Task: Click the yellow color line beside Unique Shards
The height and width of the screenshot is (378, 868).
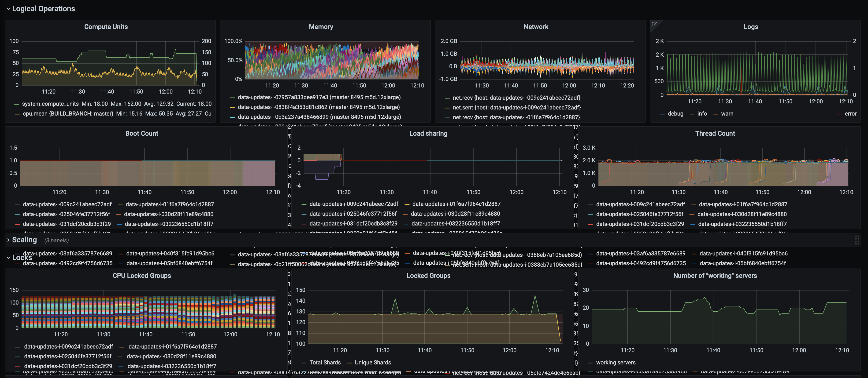Action: pyautogui.click(x=349, y=363)
